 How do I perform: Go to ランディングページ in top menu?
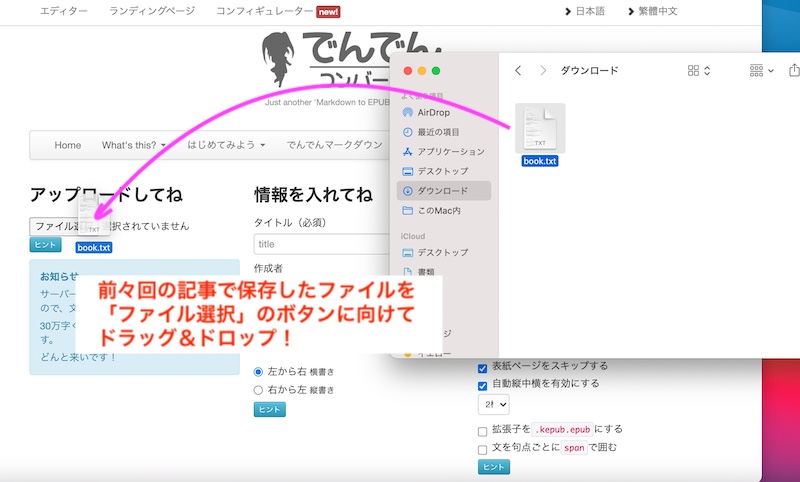pyautogui.click(x=151, y=12)
